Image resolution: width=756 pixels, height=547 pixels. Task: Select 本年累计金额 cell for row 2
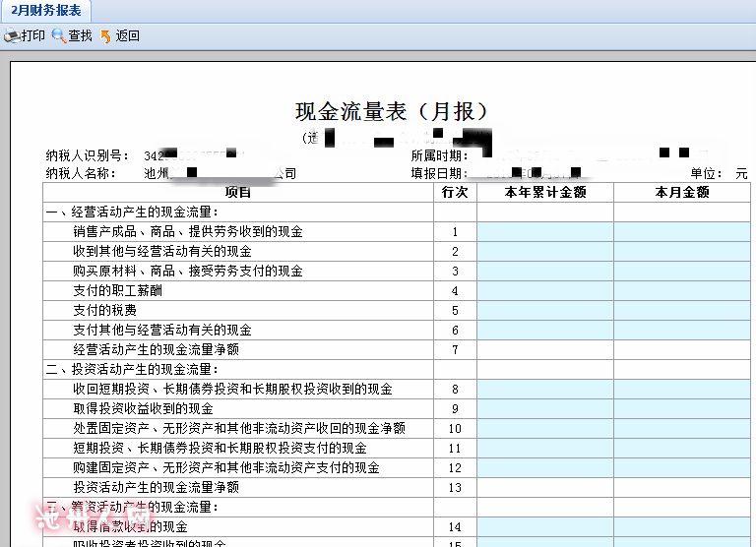coord(545,252)
